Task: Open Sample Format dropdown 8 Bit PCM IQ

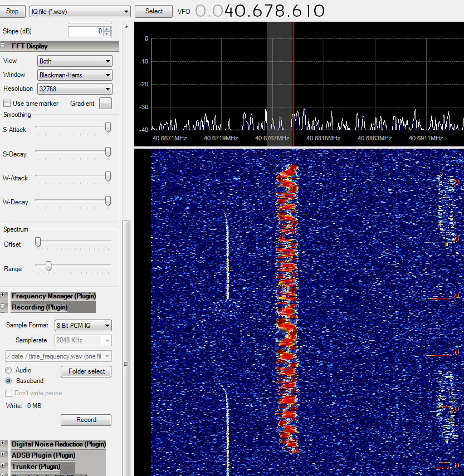Action: pyautogui.click(x=83, y=326)
